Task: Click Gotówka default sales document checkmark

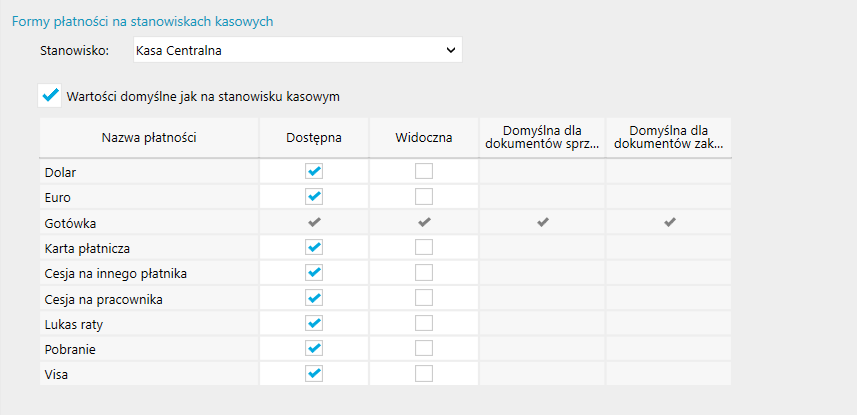Action: tap(543, 222)
